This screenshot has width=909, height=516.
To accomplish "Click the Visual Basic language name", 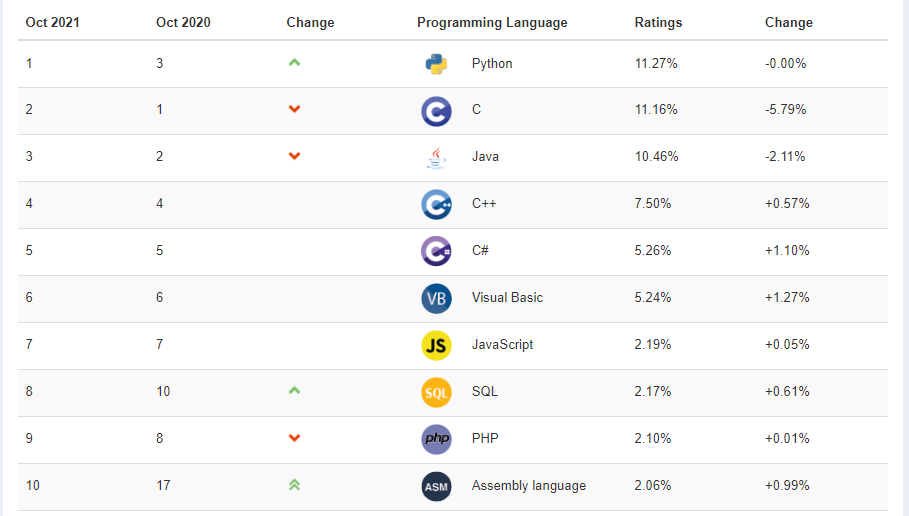I will [x=507, y=298].
